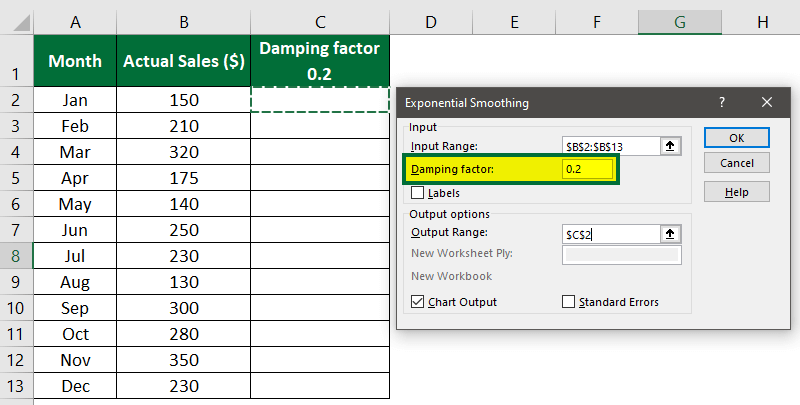Select the Jul cell
Image resolution: width=800 pixels, height=405 pixels.
tap(75, 256)
